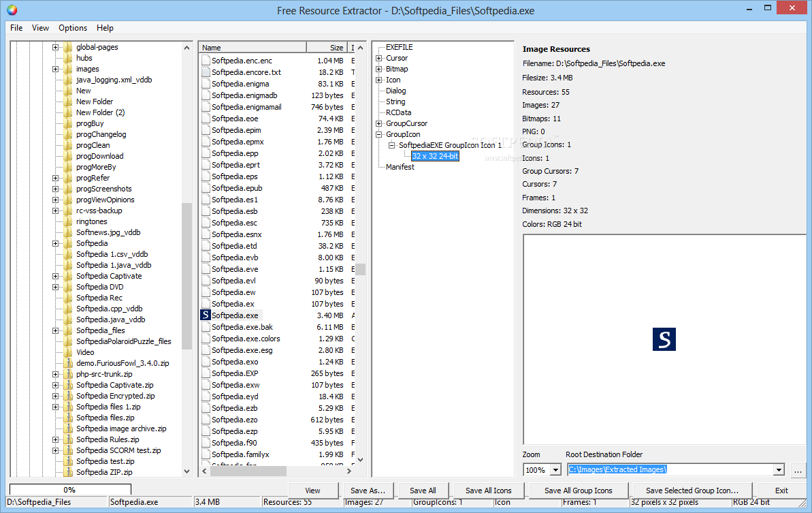Image resolution: width=812 pixels, height=513 pixels.
Task: Click the Softpedia.f90 file icon
Action: point(206,443)
